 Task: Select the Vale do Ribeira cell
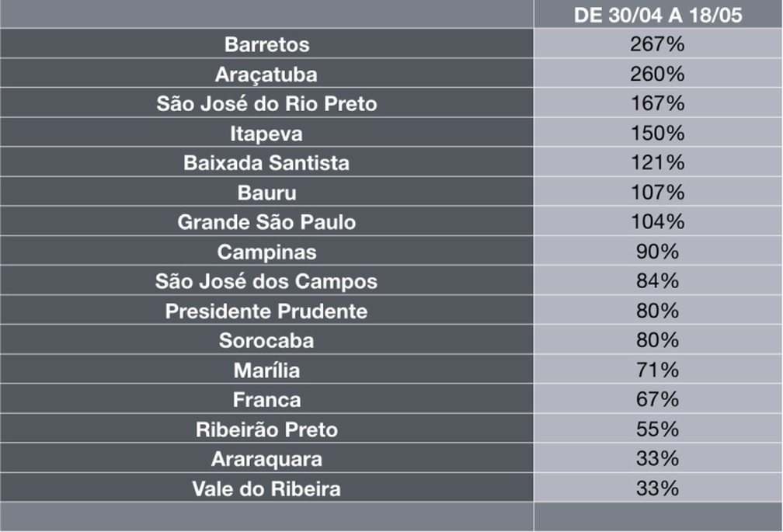coord(266,489)
